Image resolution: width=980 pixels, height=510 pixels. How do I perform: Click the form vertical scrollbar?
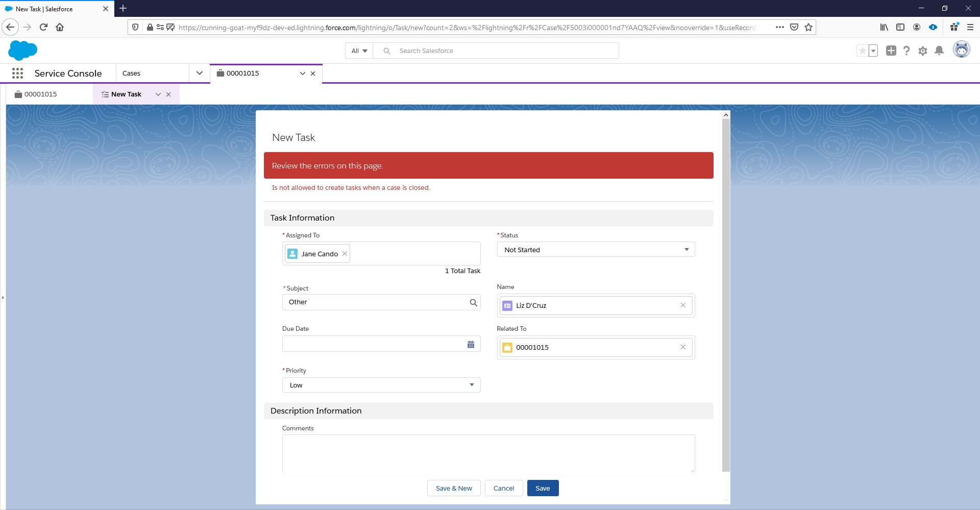pyautogui.click(x=726, y=295)
